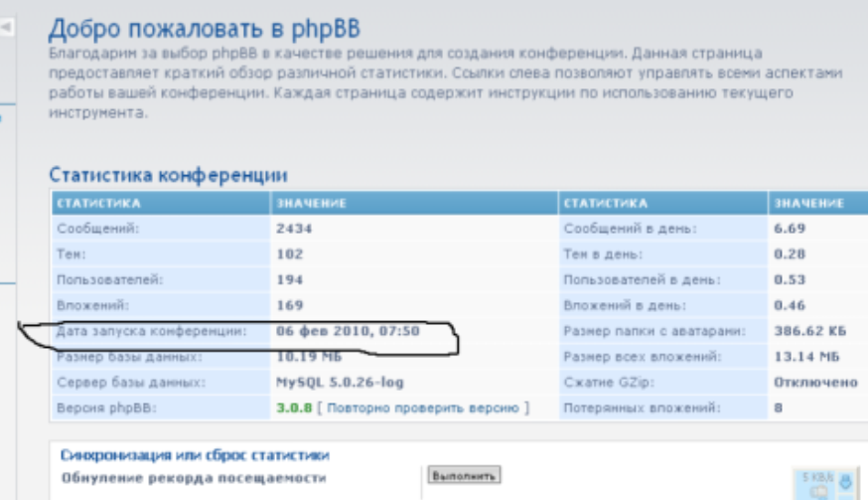Select the users per day value '0.53'

[790, 279]
